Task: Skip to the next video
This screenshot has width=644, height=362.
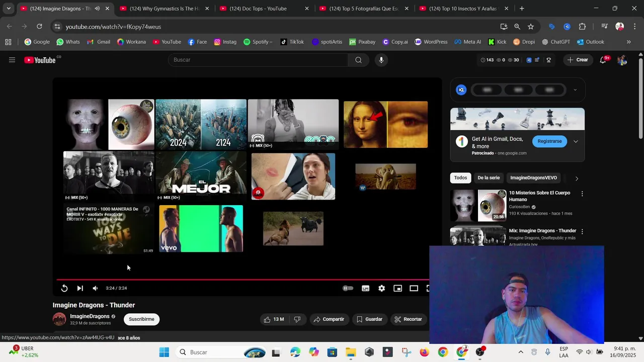Action: coord(80,288)
